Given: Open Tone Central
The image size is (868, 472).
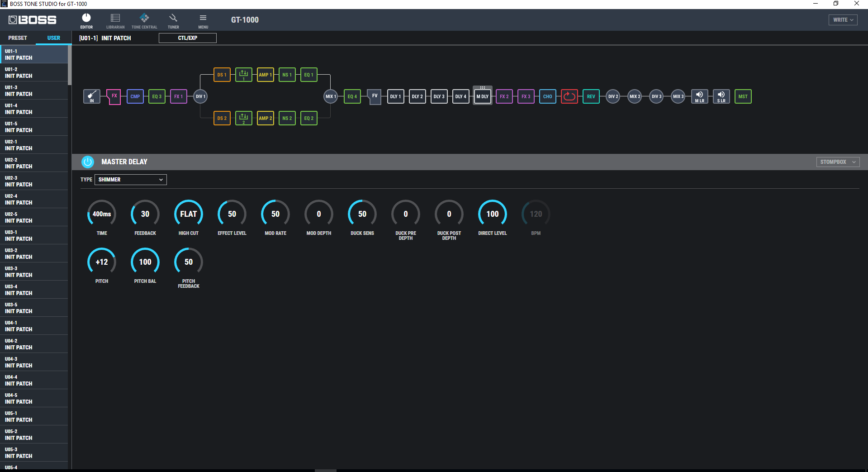Looking at the screenshot, I should tap(144, 21).
